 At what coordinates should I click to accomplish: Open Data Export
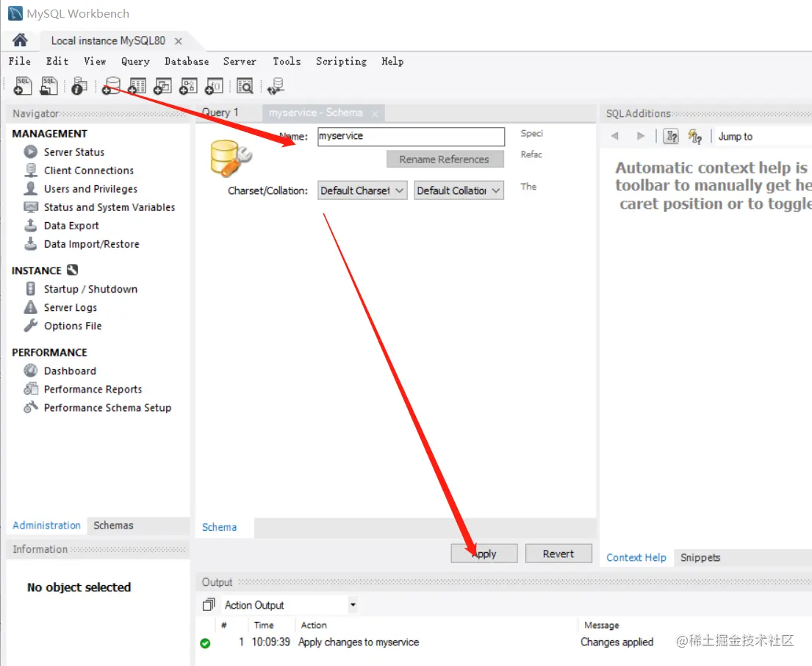pos(71,226)
